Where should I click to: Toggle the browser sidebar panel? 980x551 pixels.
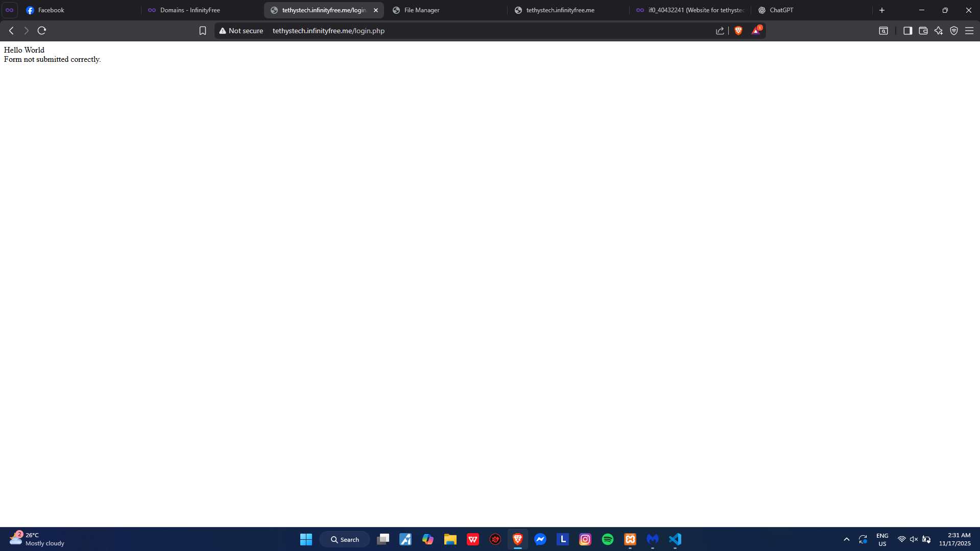907,31
